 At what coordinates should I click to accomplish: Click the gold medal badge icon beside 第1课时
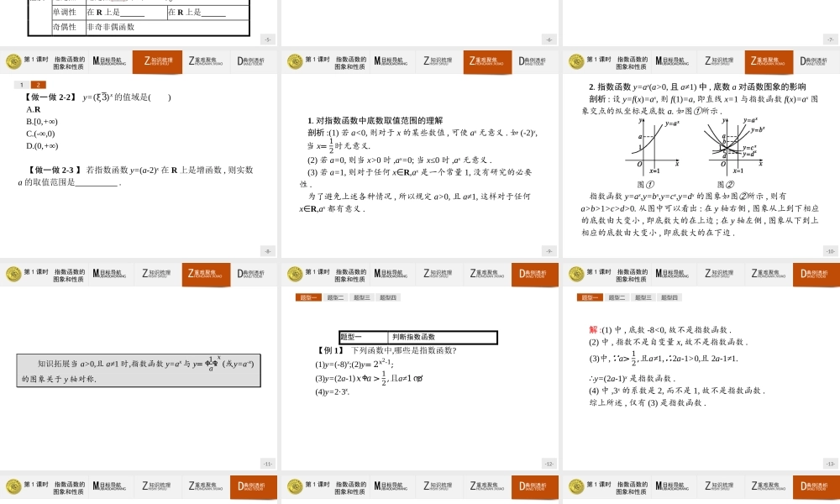pyautogui.click(x=13, y=61)
